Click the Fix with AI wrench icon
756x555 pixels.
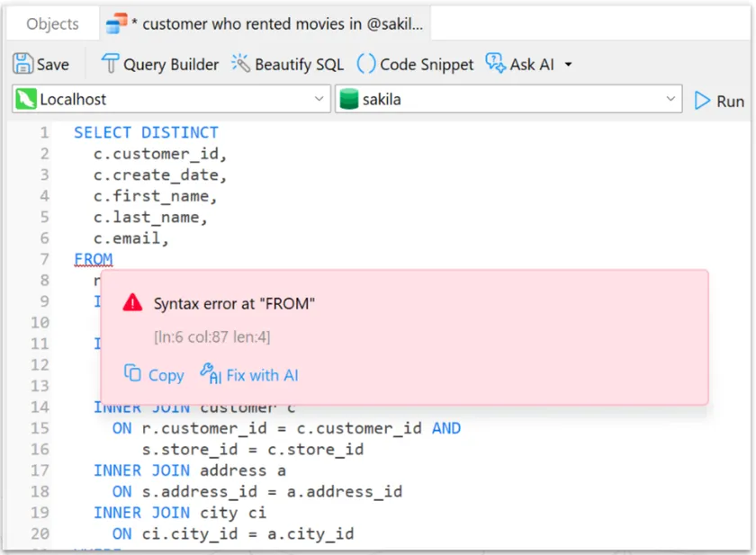pos(211,373)
